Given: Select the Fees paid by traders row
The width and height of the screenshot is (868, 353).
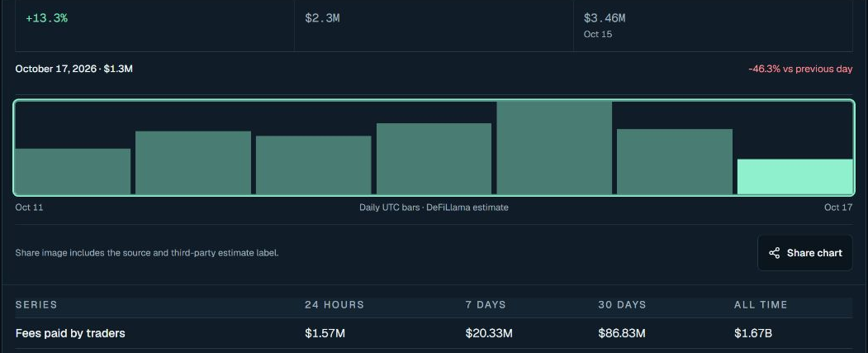Looking at the screenshot, I should pyautogui.click(x=434, y=333).
